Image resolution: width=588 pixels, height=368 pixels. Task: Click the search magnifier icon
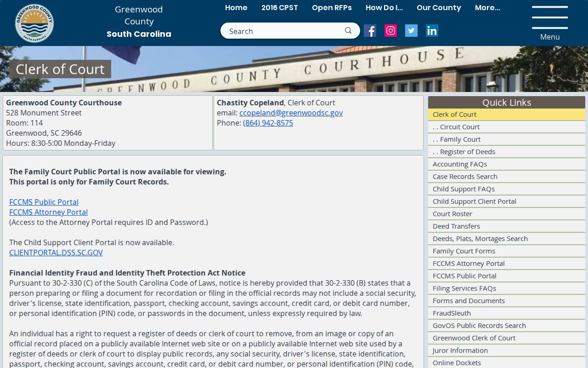click(x=348, y=31)
